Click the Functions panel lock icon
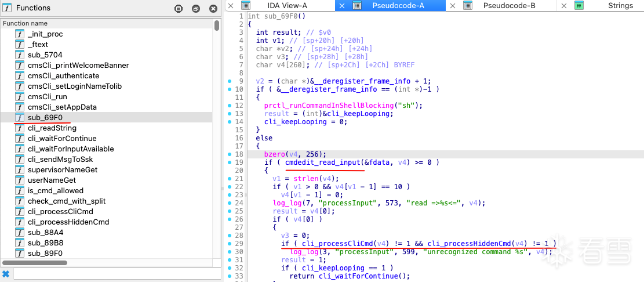 pyautogui.click(x=179, y=8)
